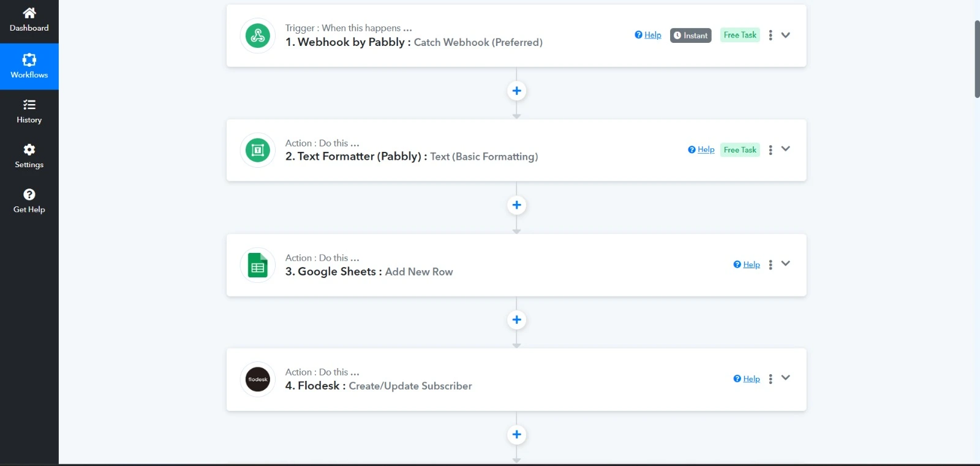
Task: Click the Flodesk app icon
Action: (x=258, y=380)
